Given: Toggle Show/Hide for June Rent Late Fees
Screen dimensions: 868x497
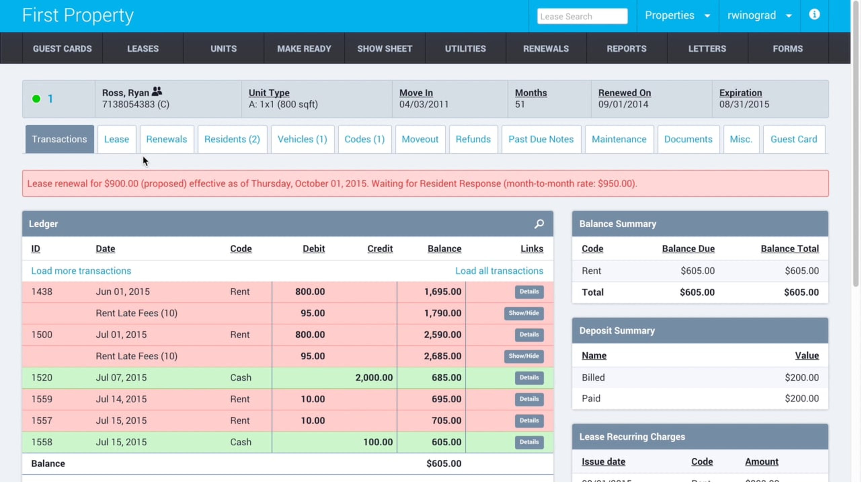Looking at the screenshot, I should click(x=523, y=313).
